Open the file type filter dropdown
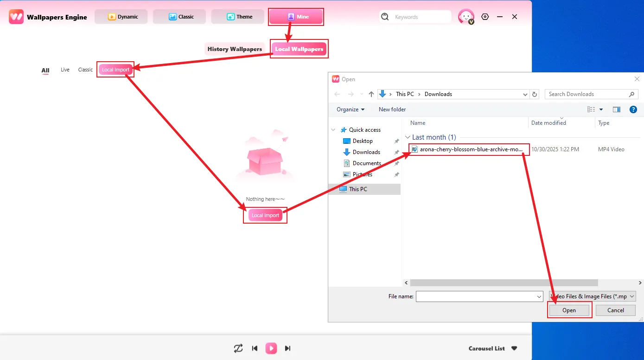The height and width of the screenshot is (360, 644). pos(592,296)
